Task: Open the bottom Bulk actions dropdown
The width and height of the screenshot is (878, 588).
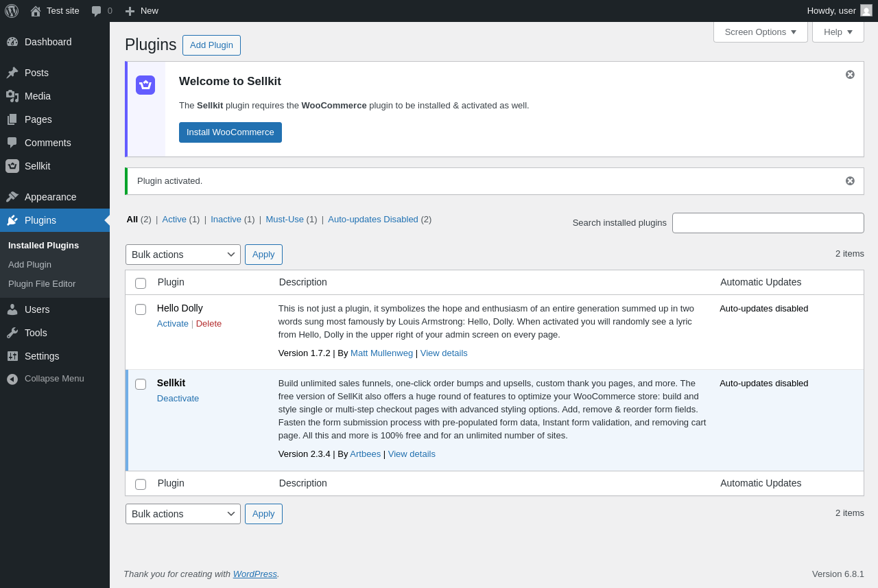Action: (183, 514)
